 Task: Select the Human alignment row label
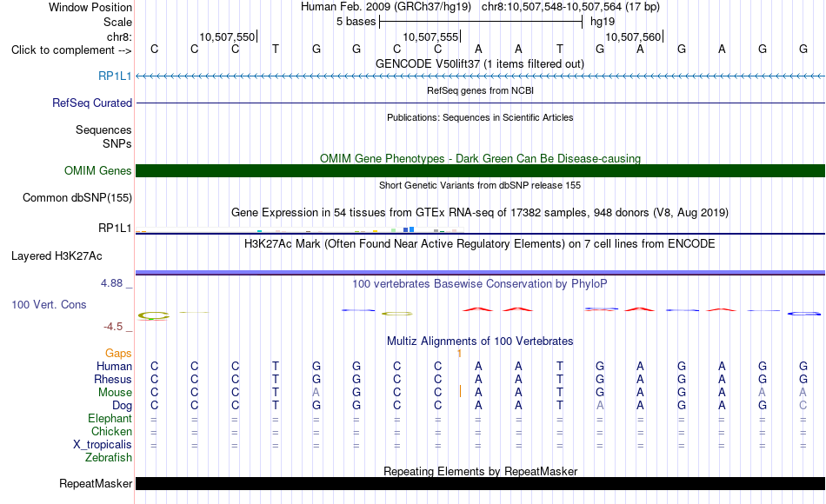point(114,366)
